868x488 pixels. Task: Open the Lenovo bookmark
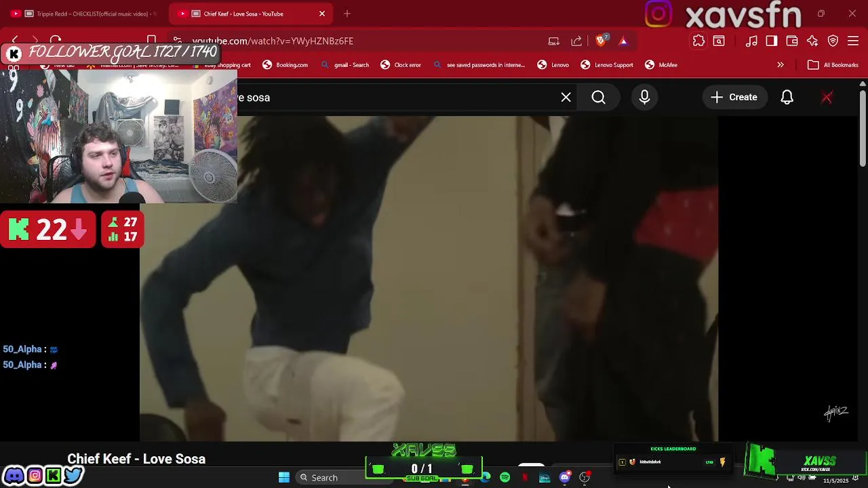coord(553,65)
